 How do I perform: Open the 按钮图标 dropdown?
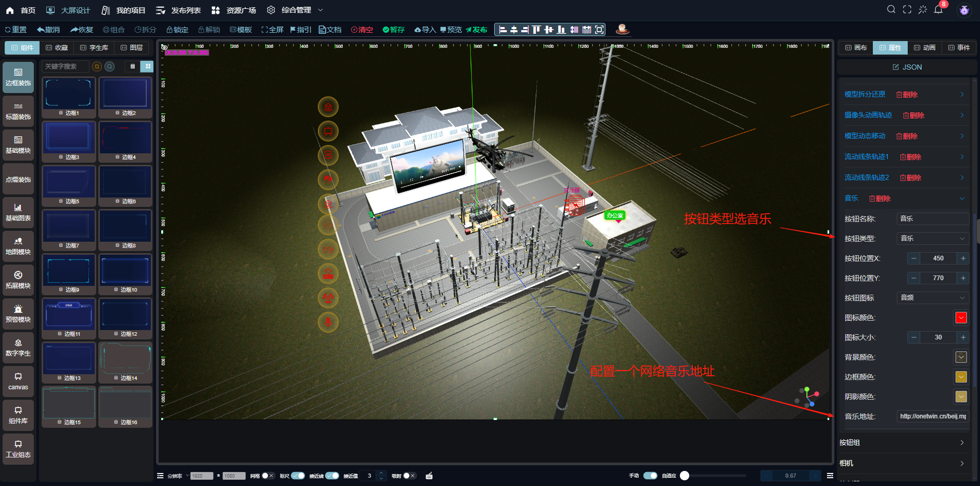933,298
